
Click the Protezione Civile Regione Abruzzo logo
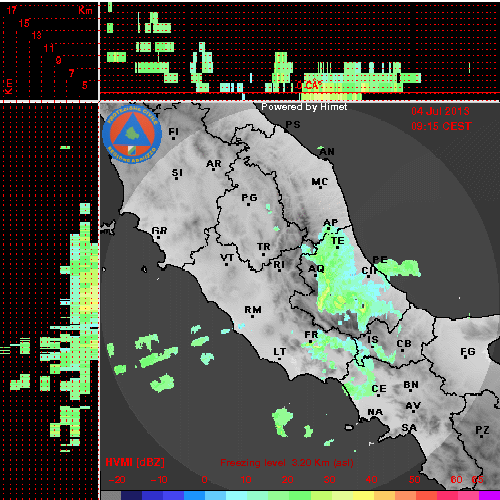click(132, 134)
